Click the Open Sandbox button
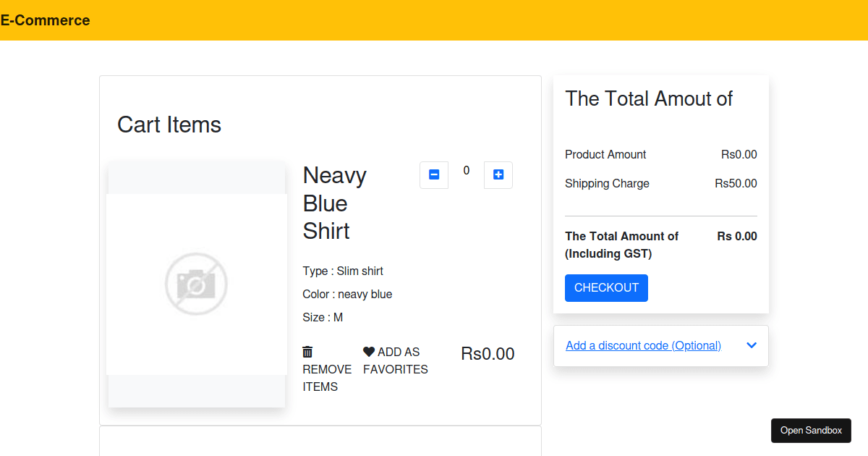Viewport: 868px width, 456px height. pyautogui.click(x=811, y=430)
